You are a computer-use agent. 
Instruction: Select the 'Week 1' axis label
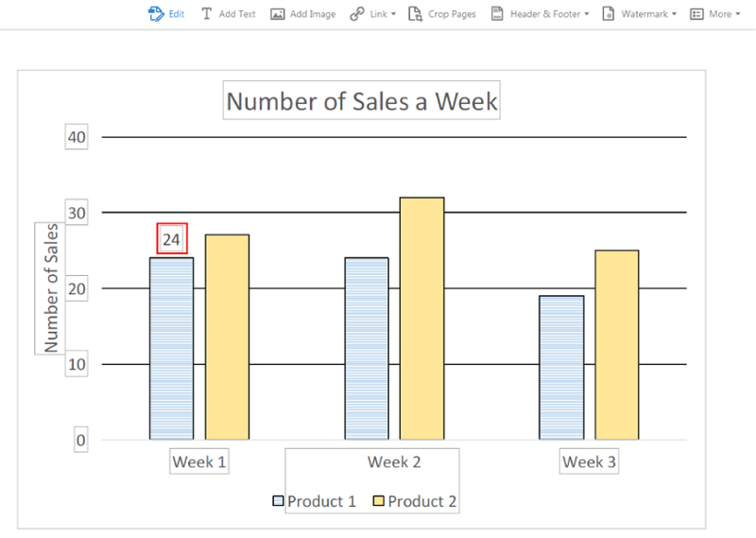(199, 461)
